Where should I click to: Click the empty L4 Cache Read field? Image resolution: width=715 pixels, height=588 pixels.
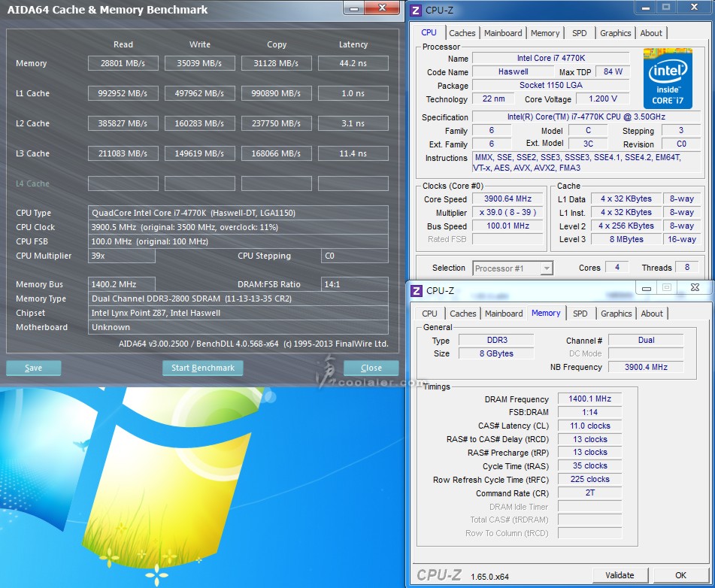123,183
